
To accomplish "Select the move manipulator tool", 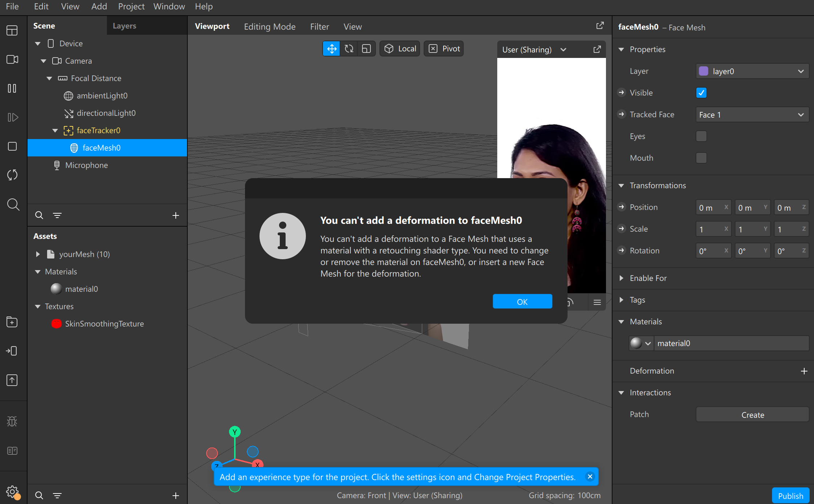I will click(x=332, y=49).
